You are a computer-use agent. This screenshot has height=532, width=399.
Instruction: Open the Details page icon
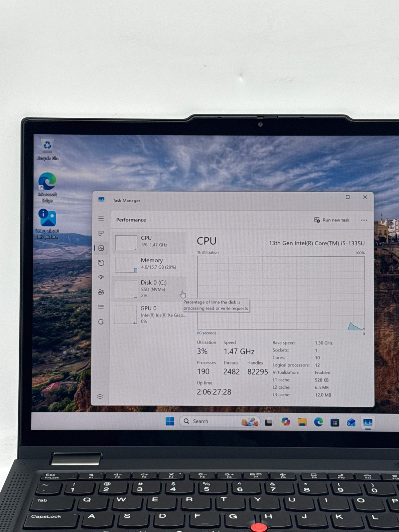point(101,307)
